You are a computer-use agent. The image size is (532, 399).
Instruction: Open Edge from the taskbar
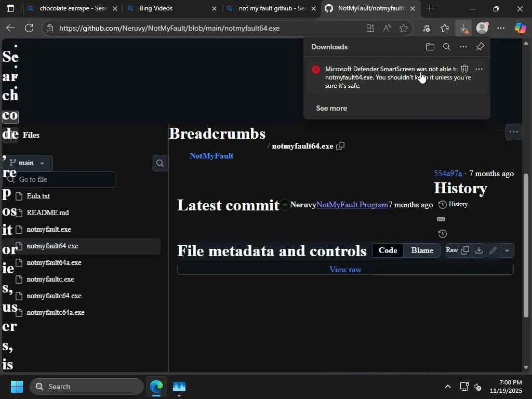[156, 387]
